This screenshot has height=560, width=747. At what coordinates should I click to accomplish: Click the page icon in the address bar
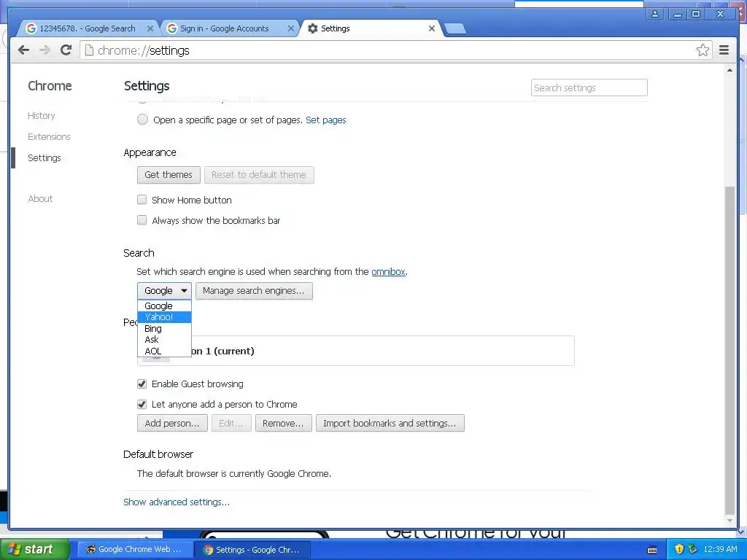pos(89,50)
